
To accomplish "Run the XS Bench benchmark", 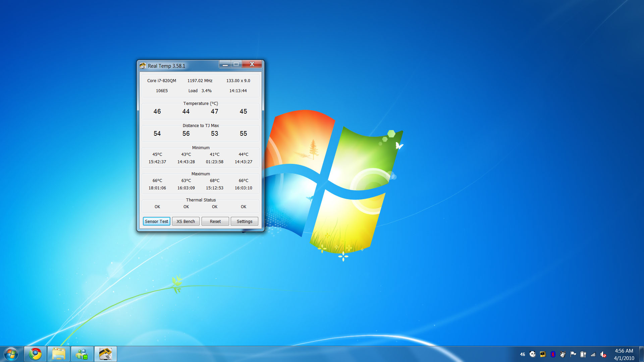I will tap(186, 221).
